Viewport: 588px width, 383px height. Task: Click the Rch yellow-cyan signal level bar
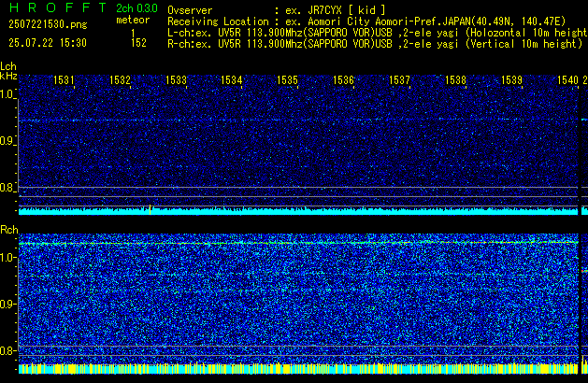[x=298, y=368]
